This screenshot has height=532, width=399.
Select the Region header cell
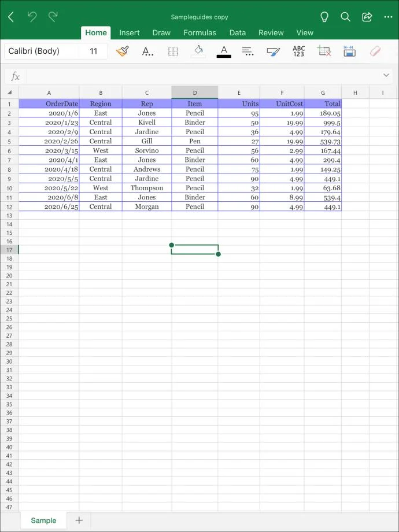tap(101, 104)
